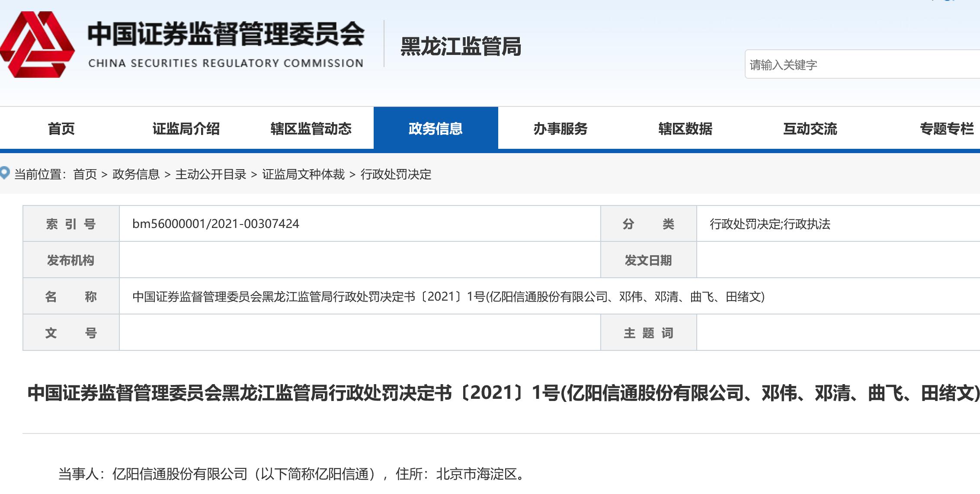Click the index number bm56000001/2021-00307424
Screen dimensions: 980x494
click(x=215, y=224)
